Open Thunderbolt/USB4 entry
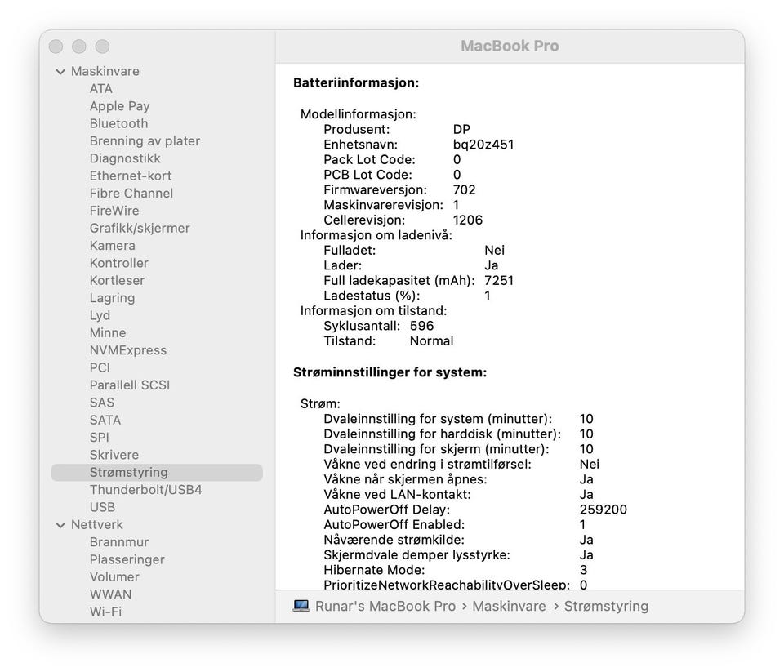 pyautogui.click(x=145, y=490)
